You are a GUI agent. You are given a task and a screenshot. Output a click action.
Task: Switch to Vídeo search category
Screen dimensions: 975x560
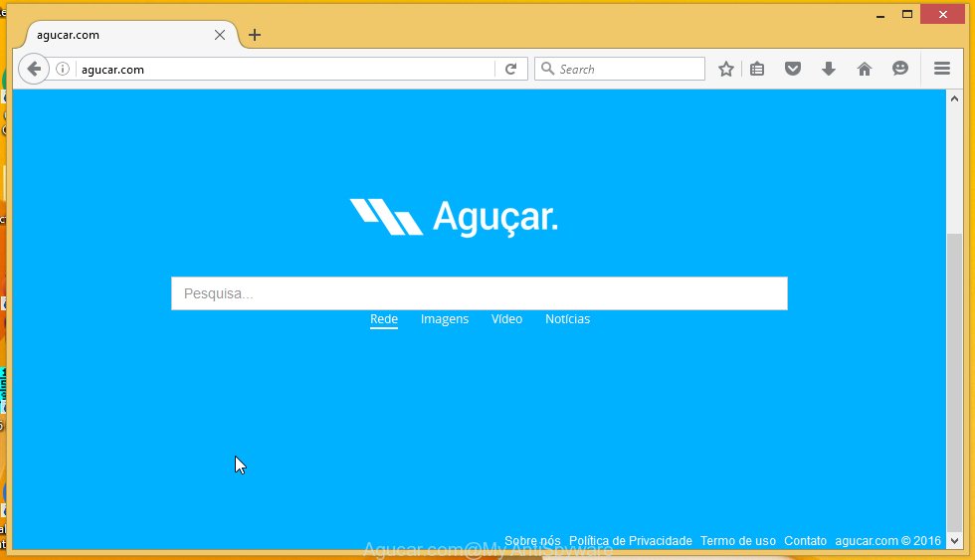point(506,319)
